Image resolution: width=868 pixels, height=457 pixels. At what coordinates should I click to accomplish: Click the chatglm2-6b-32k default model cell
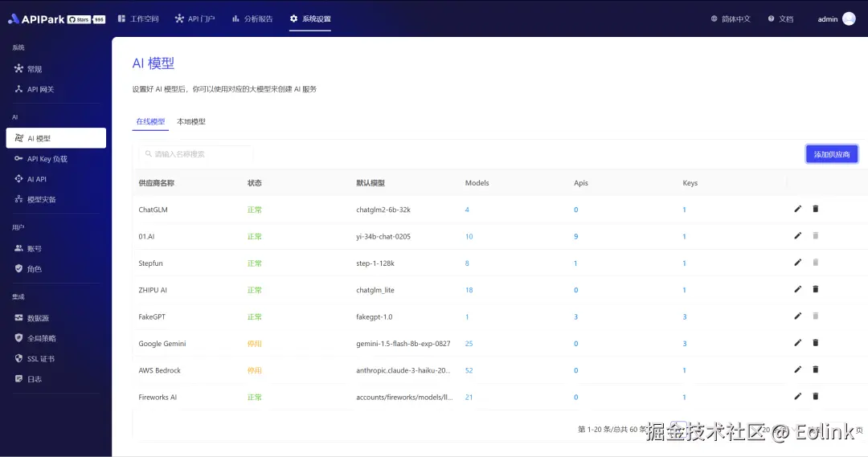383,210
